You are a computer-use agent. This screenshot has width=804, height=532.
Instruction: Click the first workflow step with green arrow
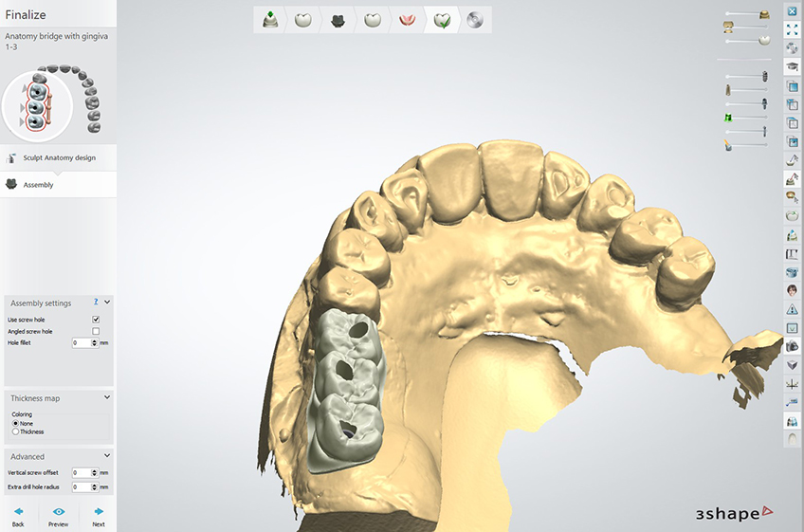tap(270, 20)
